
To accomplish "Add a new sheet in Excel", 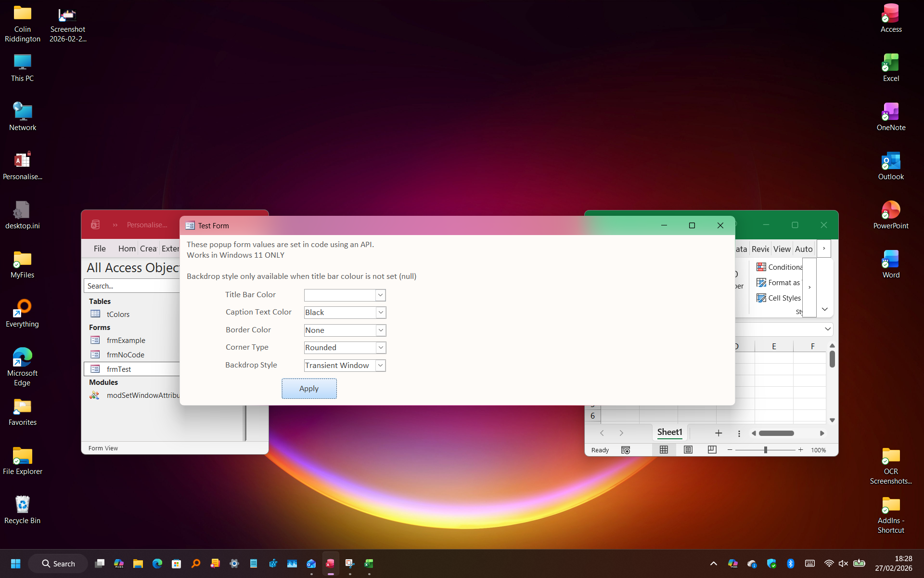I will (719, 433).
